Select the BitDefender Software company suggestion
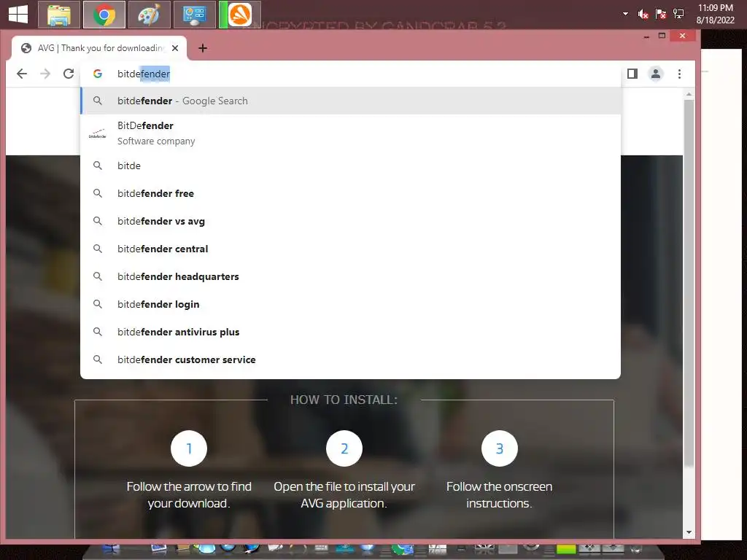This screenshot has height=560, width=747. [x=351, y=133]
